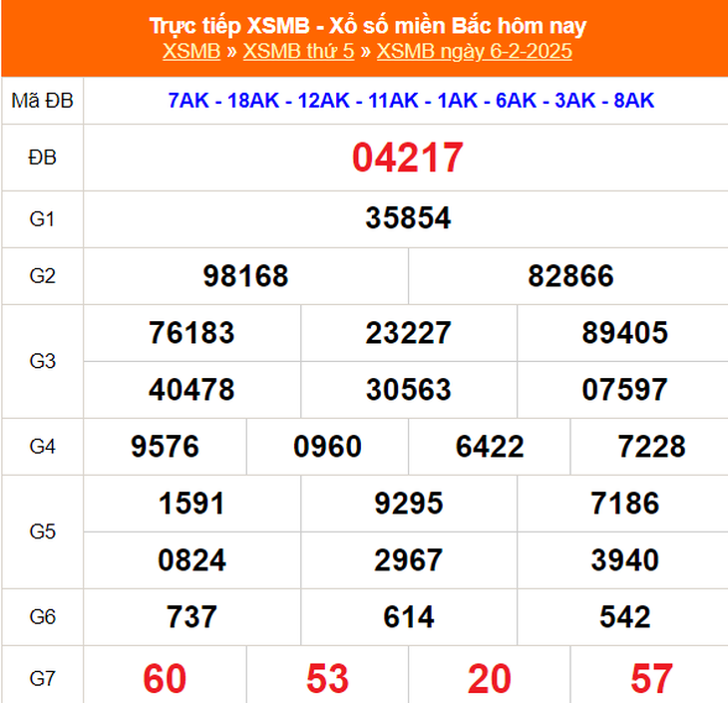Select G5 number 3940
Viewport: 728px width, 703px height.
pyautogui.click(x=625, y=559)
